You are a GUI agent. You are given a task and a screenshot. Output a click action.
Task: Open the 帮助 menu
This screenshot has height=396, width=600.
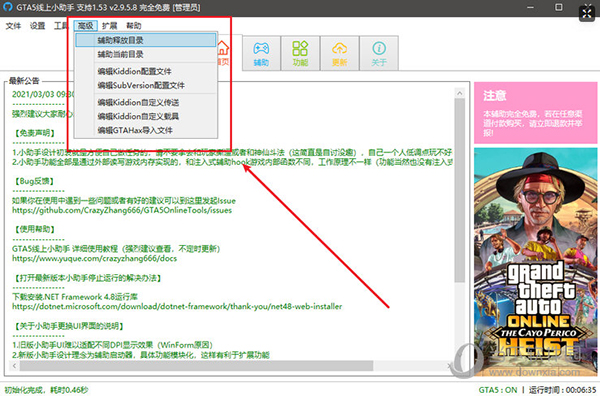[x=134, y=26]
